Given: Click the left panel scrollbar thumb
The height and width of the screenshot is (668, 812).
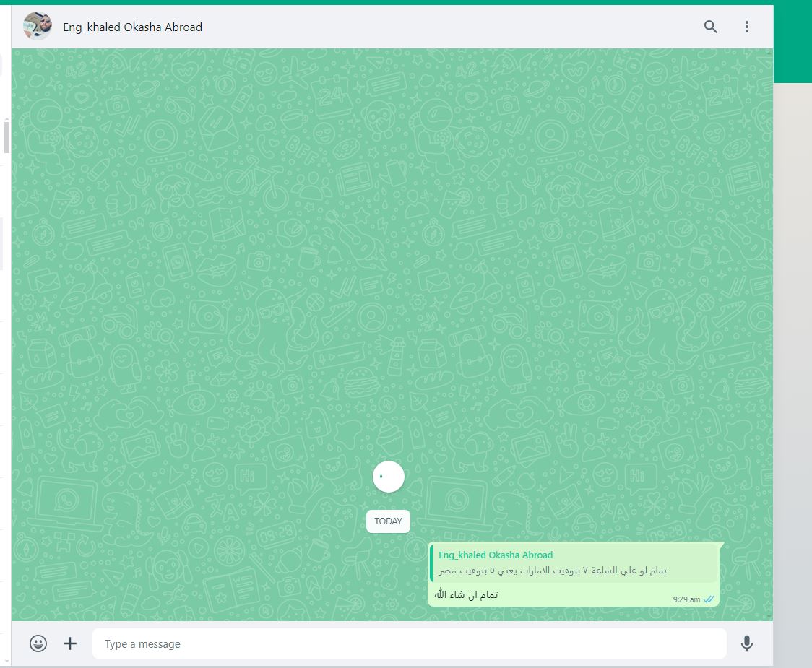Looking at the screenshot, I should click(7, 136).
